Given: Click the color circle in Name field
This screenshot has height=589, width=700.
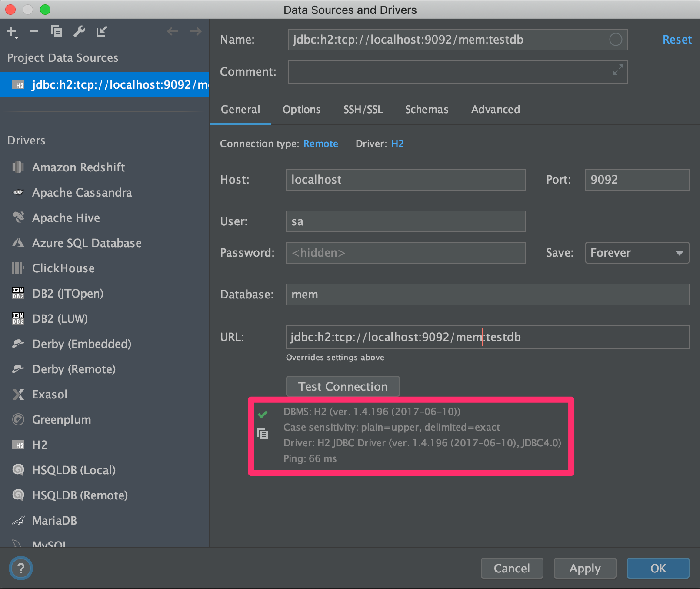Looking at the screenshot, I should pos(615,40).
